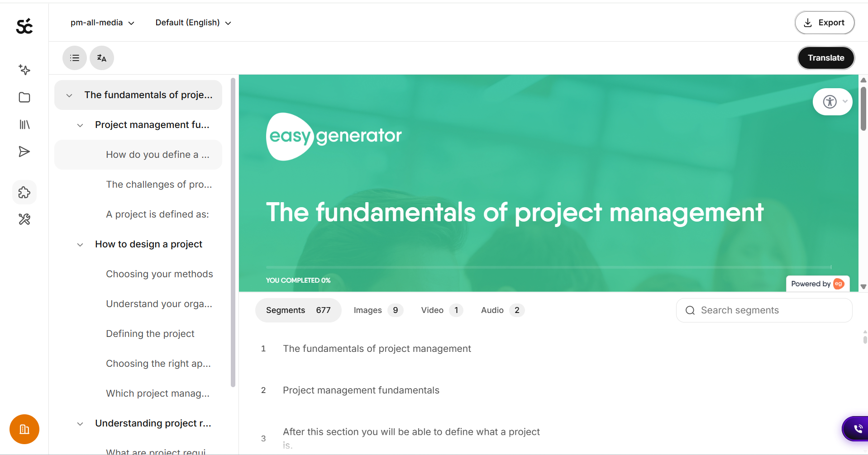Image resolution: width=868 pixels, height=455 pixels.
Task: Click the SC logo icon
Action: coord(24,26)
